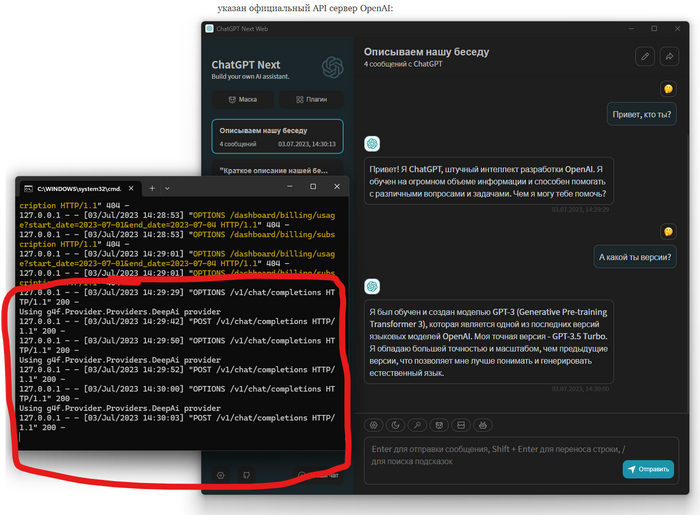Click the "Привет, кто ты?" message bubble
Image resolution: width=700 pixels, height=515 pixels.
click(x=642, y=114)
